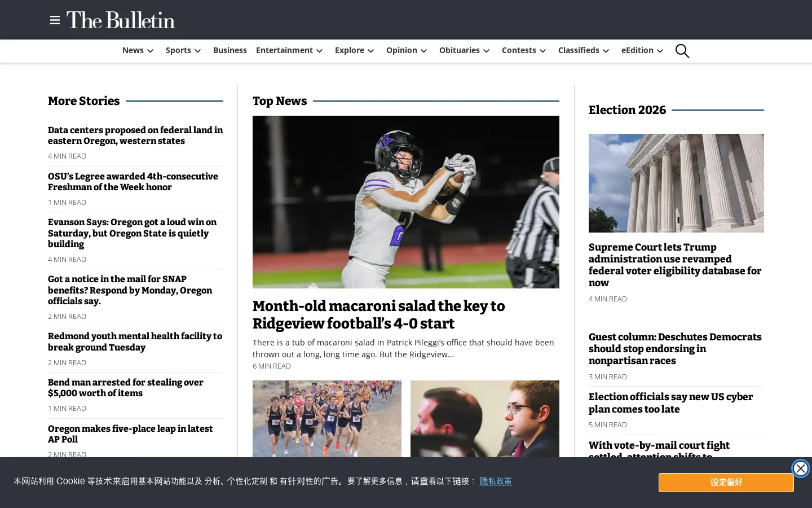
Task: Open Data centers proposed on federal land story
Action: point(135,135)
